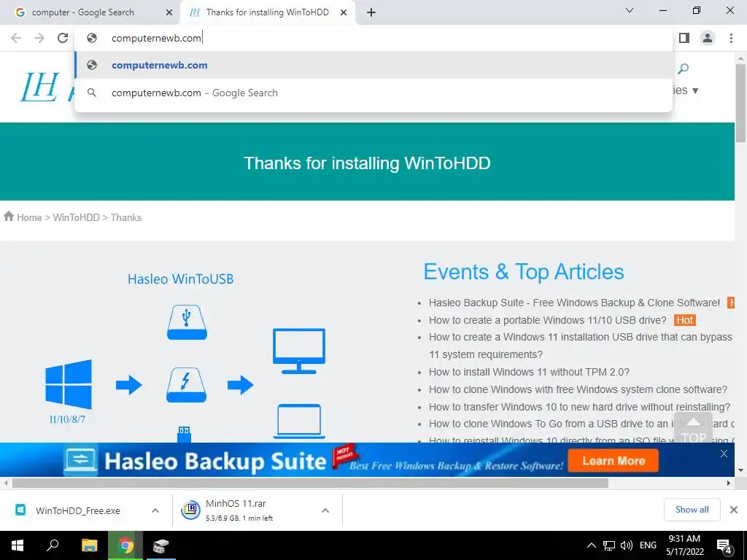The width and height of the screenshot is (747, 560).
Task: Expand options for MinhOS 11.rar download
Action: click(x=325, y=510)
